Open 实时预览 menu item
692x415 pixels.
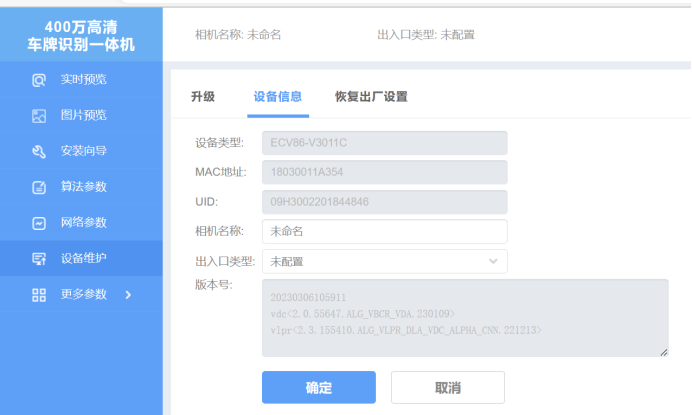(81, 79)
